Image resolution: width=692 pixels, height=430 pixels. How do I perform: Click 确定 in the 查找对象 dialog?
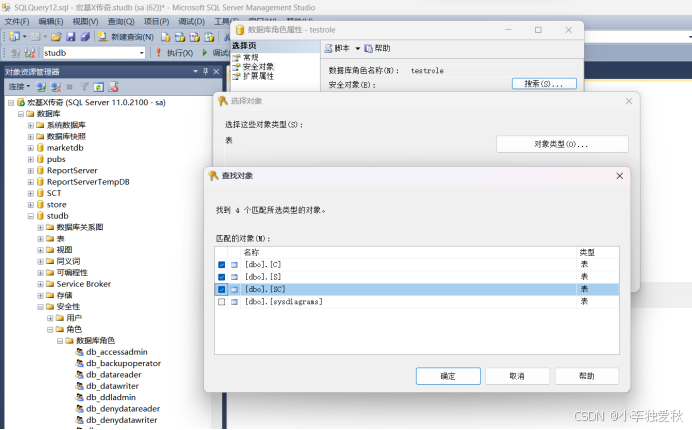coord(448,376)
